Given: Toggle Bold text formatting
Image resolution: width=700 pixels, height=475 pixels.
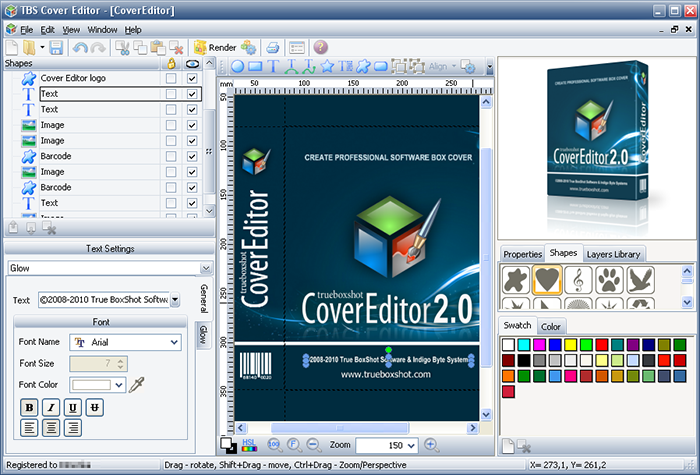Looking at the screenshot, I should tap(29, 408).
